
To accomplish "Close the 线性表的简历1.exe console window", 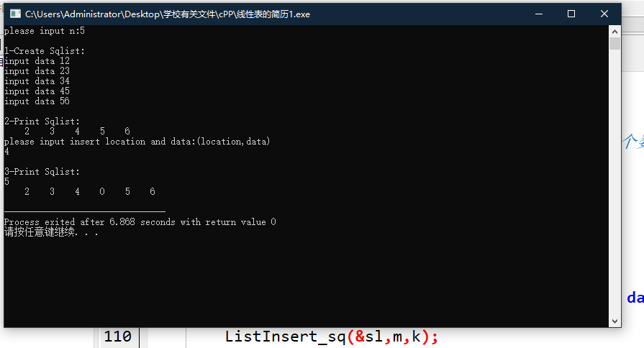I will click(x=604, y=14).
